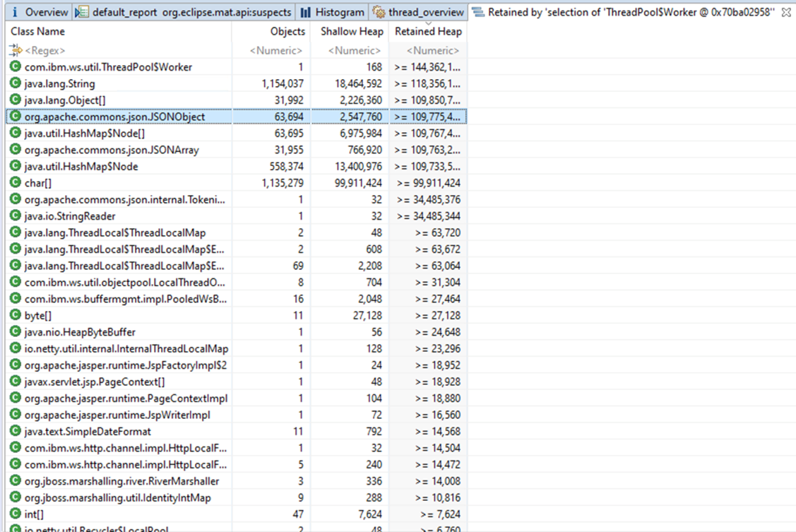
Task: Select the com.ibm.ws.util.objectpool.LocalThreadO... row
Action: click(x=236, y=282)
